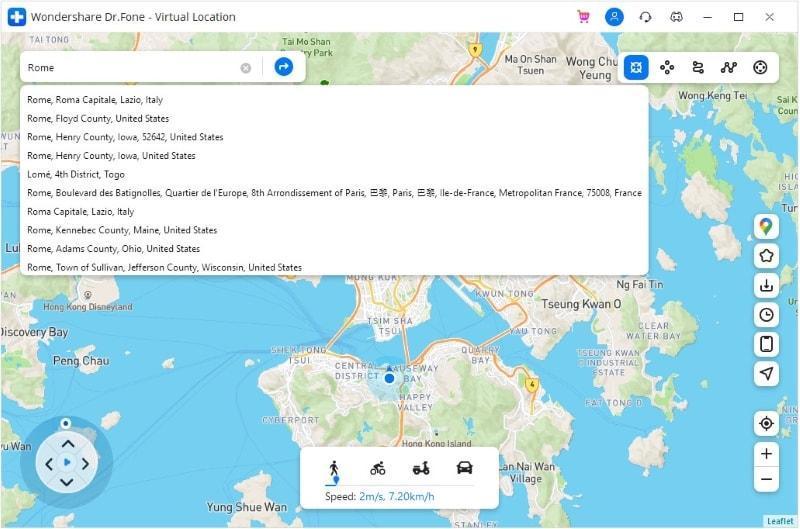
Task: Open favorites with the star icon
Action: (766, 255)
